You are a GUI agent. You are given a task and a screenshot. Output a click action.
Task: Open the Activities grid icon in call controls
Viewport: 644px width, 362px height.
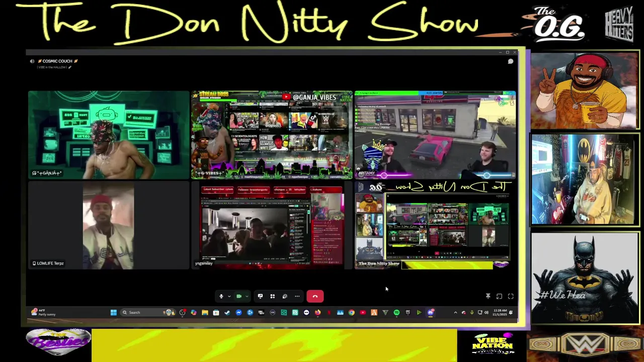click(x=272, y=296)
